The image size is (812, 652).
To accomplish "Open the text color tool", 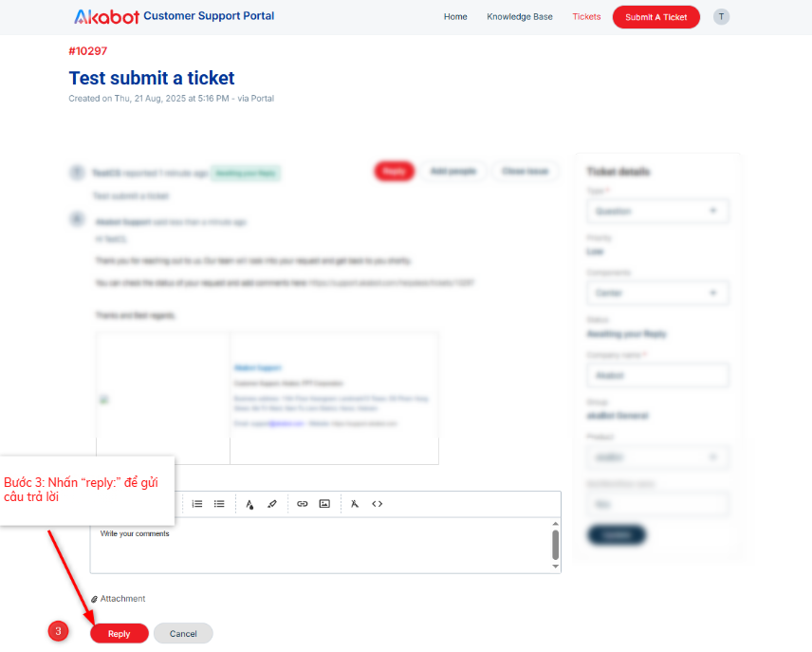I will [x=249, y=504].
